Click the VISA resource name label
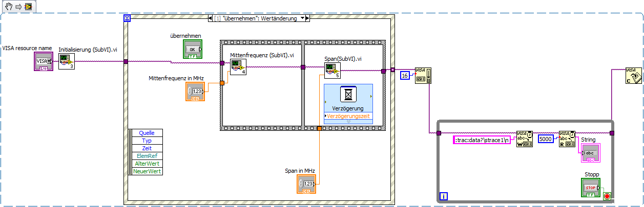This screenshot has width=644, height=207. pyautogui.click(x=28, y=48)
